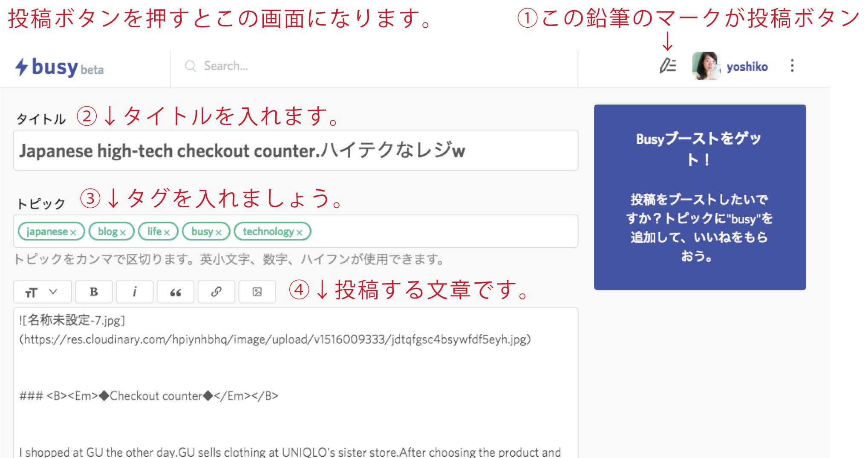The height and width of the screenshot is (458, 868).
Task: Click the search magnifier icon
Action: tap(190, 66)
